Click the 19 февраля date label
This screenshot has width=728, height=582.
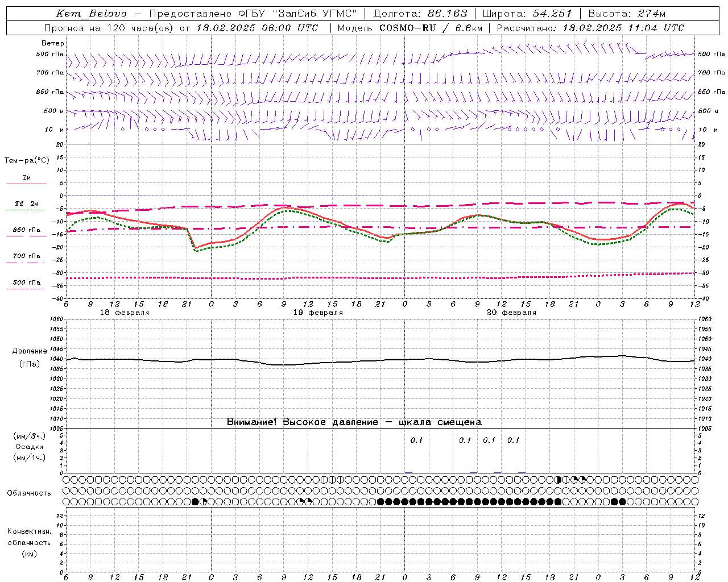coord(318,313)
